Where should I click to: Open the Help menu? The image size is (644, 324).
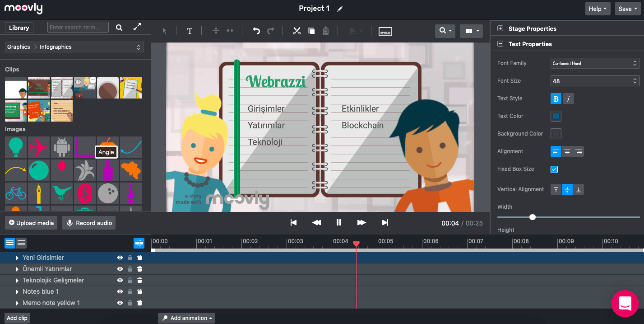tap(598, 9)
